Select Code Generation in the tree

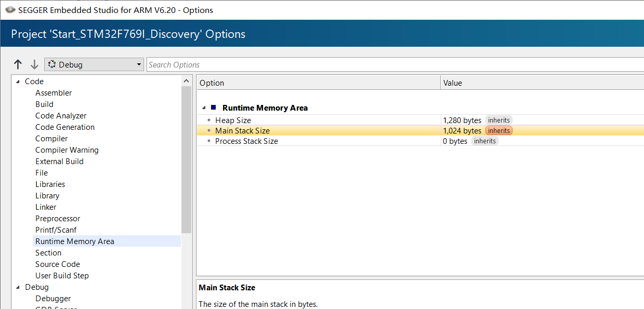(x=65, y=127)
